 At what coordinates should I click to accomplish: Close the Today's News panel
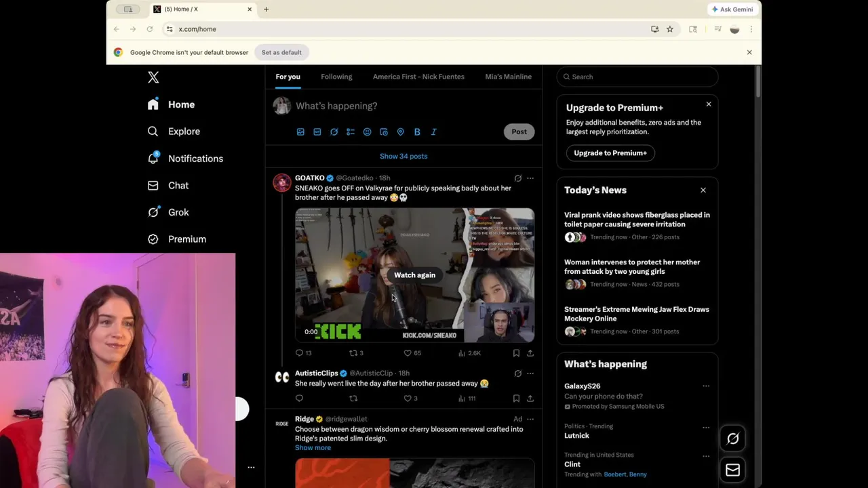tap(703, 190)
